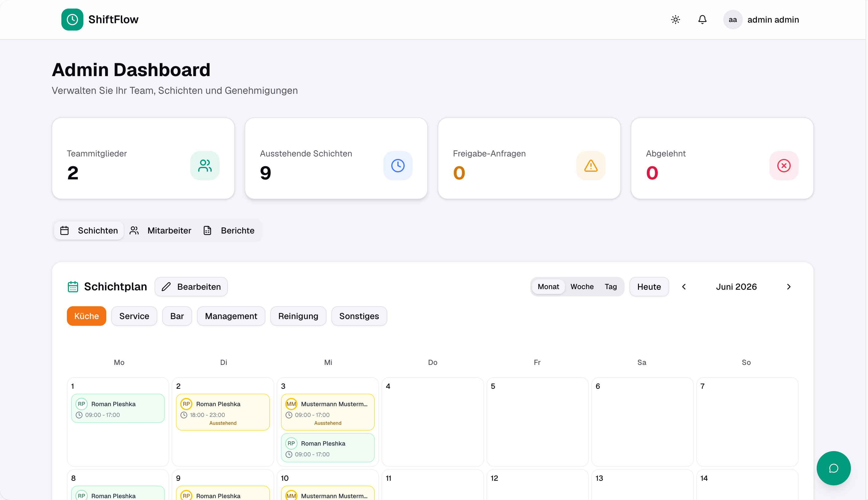
Task: Select day 5 in the calendar
Action: tap(538, 422)
